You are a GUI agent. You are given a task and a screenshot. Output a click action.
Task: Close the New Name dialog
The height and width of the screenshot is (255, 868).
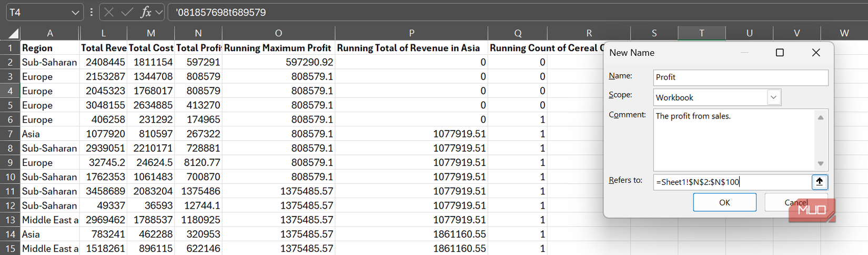point(815,53)
